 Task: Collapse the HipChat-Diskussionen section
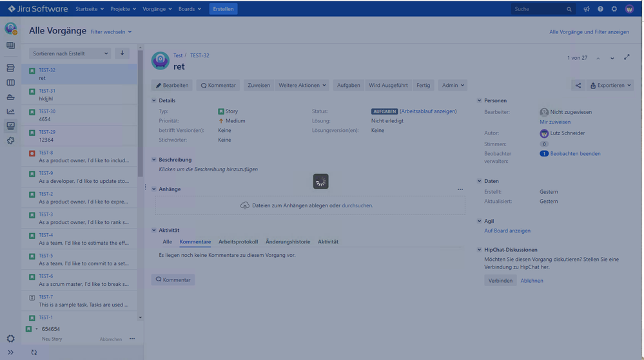tap(479, 250)
